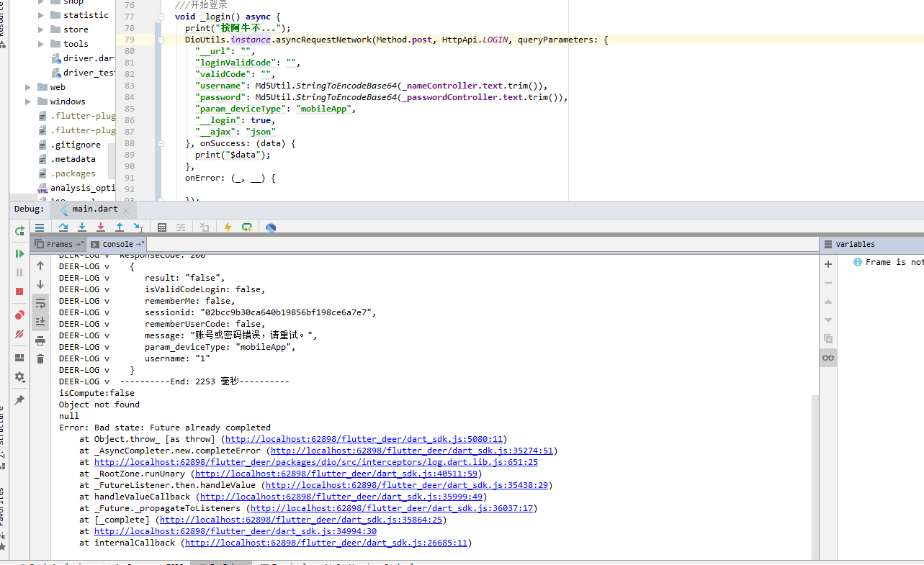Screen dimensions: 924x565
Task: Step over the current line
Action: point(63,227)
